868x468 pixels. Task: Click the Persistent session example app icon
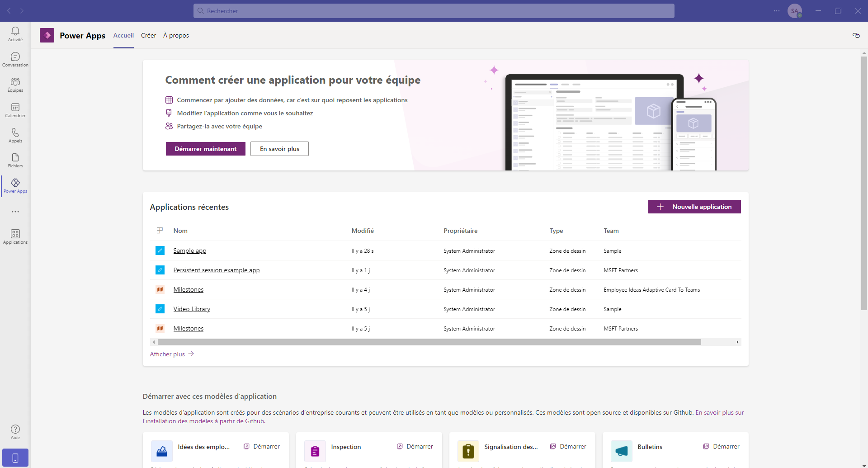[x=160, y=270]
